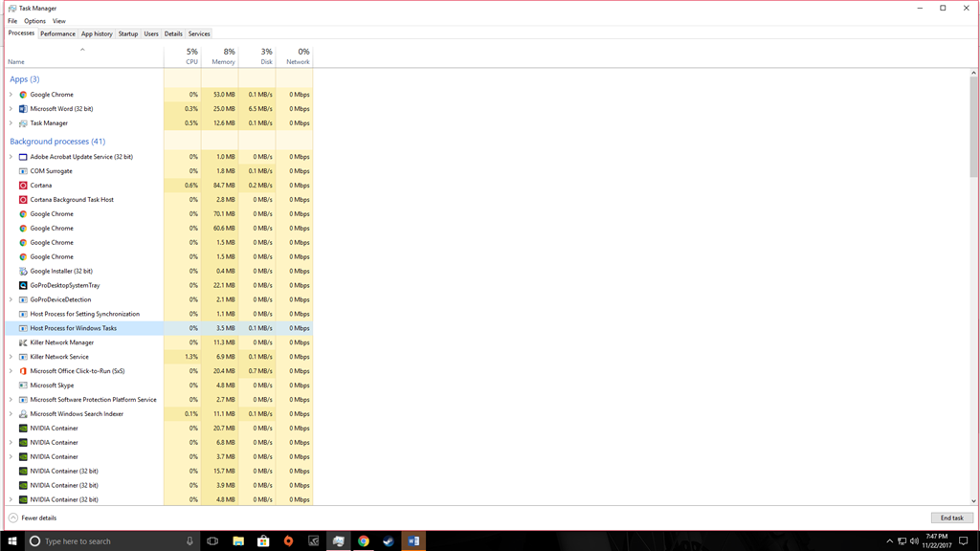The height and width of the screenshot is (551, 980).
Task: Switch to Chrome via the taskbar icon
Action: tap(363, 541)
